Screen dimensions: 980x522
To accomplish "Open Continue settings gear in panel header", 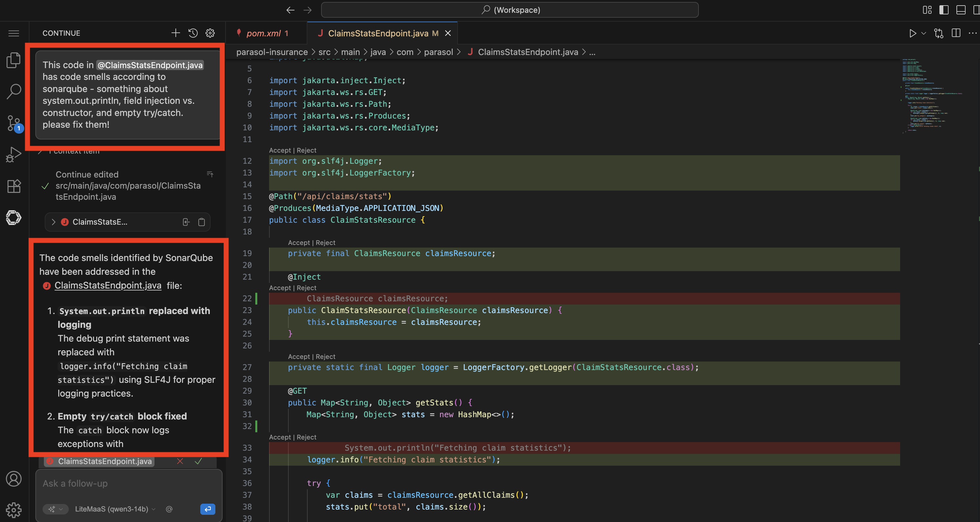I will point(210,33).
